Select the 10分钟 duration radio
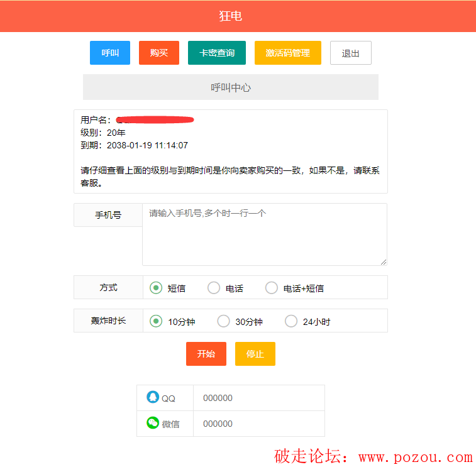476x467 pixels. [x=156, y=321]
